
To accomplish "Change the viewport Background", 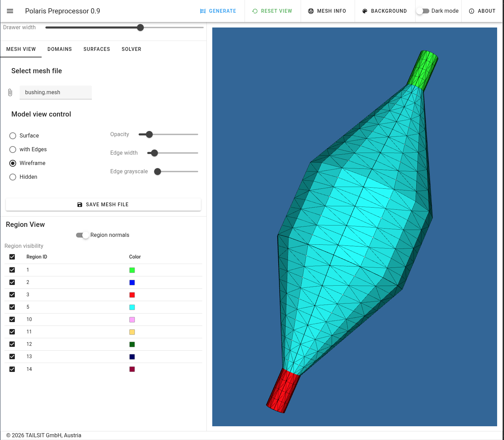I will [385, 11].
